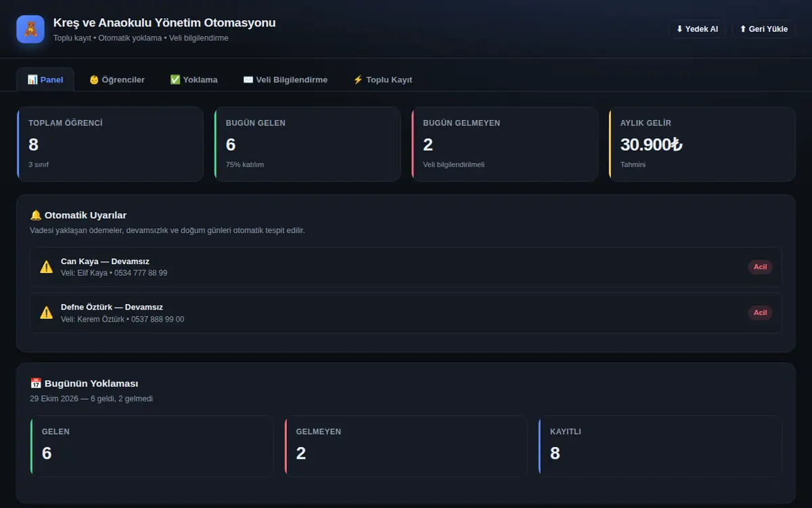Image resolution: width=812 pixels, height=508 pixels.
Task: Click the "30.900₺" monthly income value
Action: pyautogui.click(x=651, y=144)
